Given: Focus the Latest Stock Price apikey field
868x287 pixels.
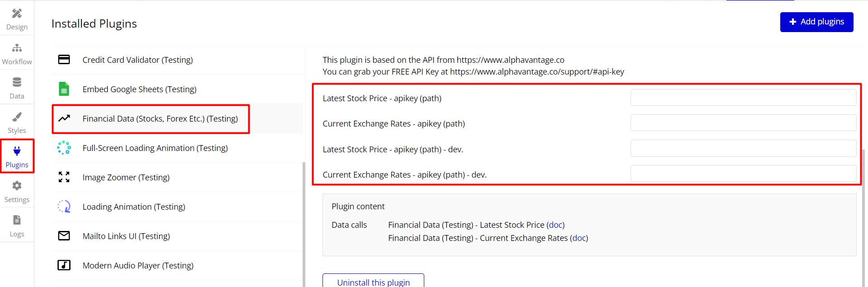Looking at the screenshot, I should pos(743,98).
